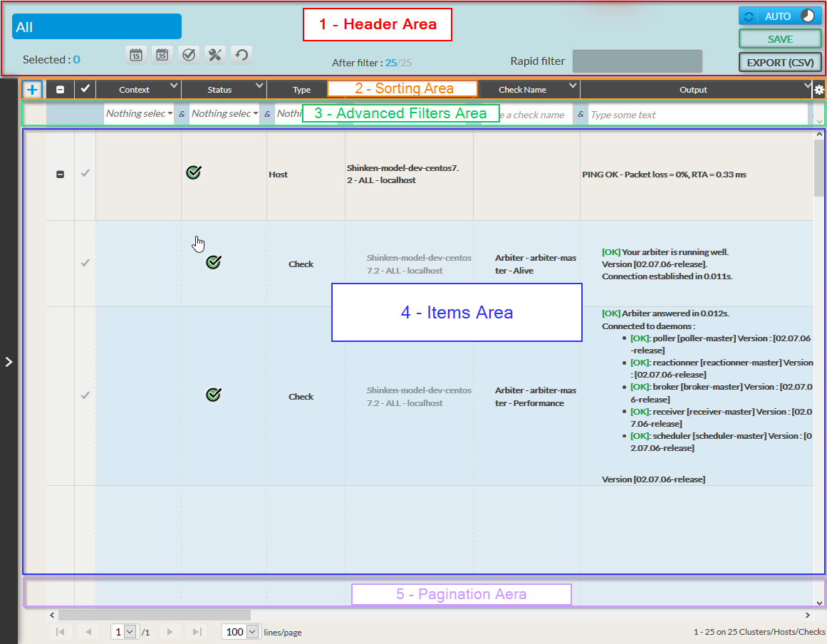
Task: Expand the left sidebar arrow
Action: point(9,362)
